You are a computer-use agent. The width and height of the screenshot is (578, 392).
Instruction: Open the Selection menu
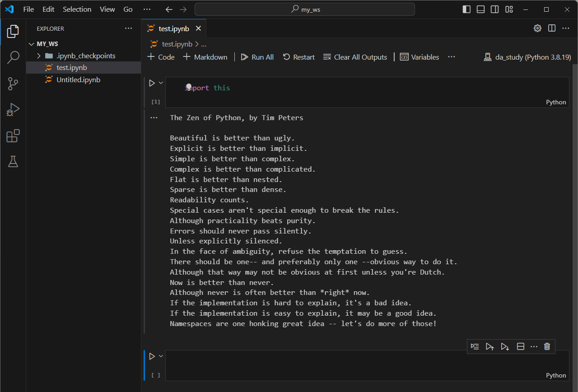pos(77,9)
